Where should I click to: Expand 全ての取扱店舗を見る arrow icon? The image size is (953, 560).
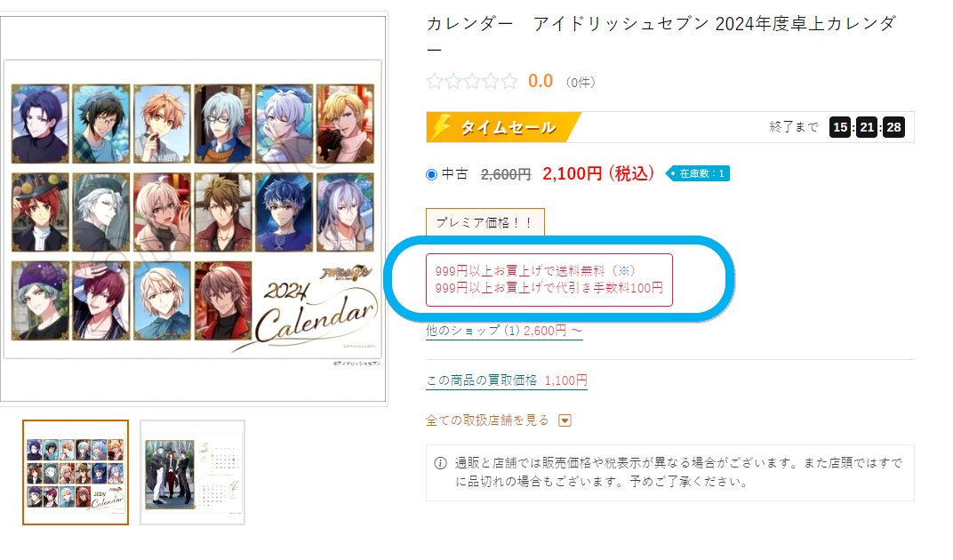[565, 420]
